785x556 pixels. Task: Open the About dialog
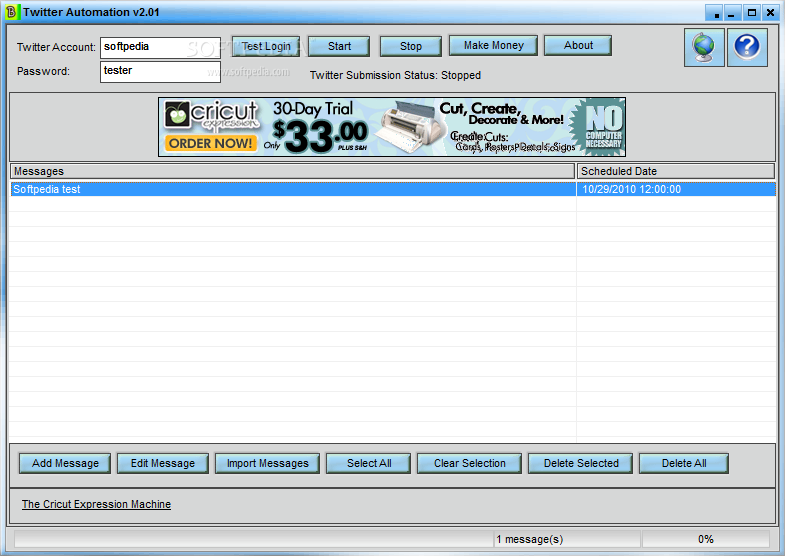tap(578, 45)
